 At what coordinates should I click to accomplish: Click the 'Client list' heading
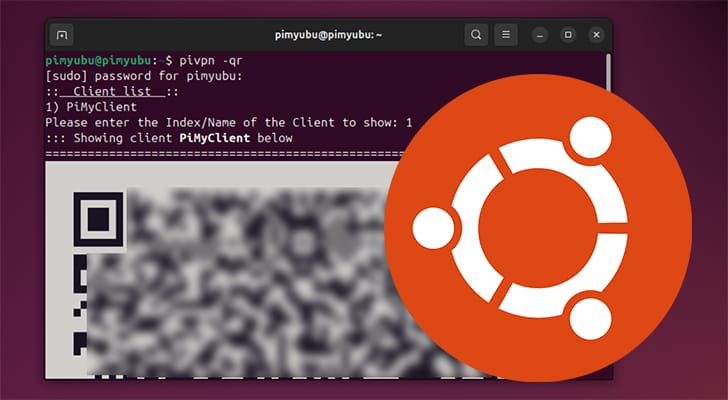(x=112, y=91)
